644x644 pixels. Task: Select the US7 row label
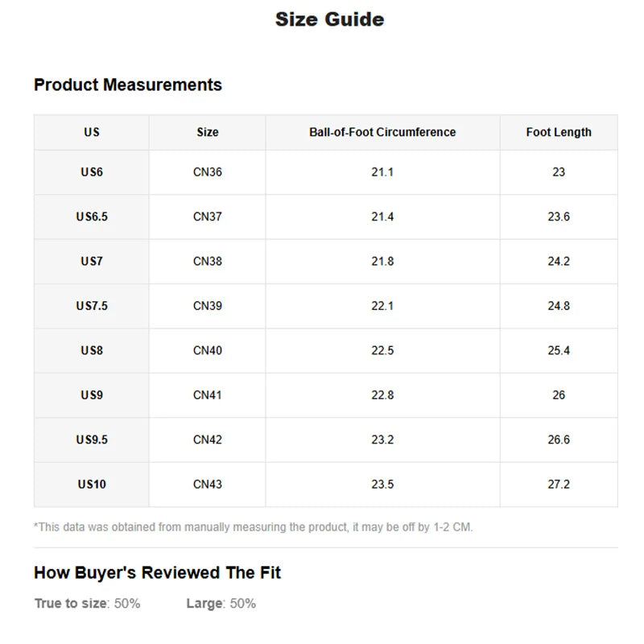click(92, 262)
